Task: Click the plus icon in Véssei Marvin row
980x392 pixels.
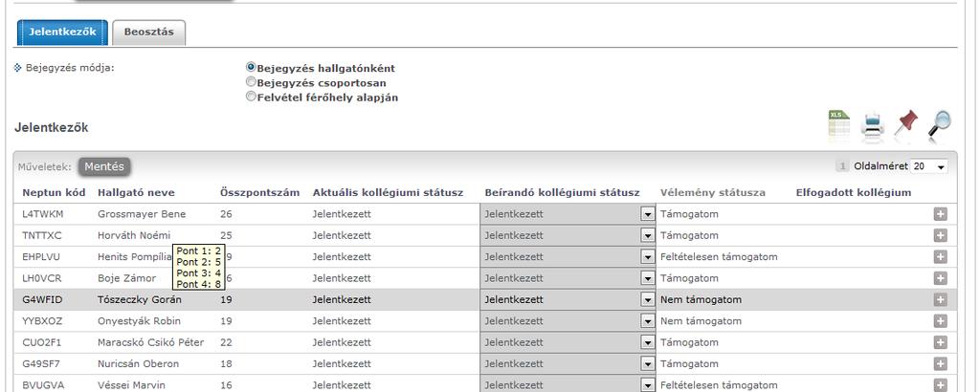Action: pos(940,385)
